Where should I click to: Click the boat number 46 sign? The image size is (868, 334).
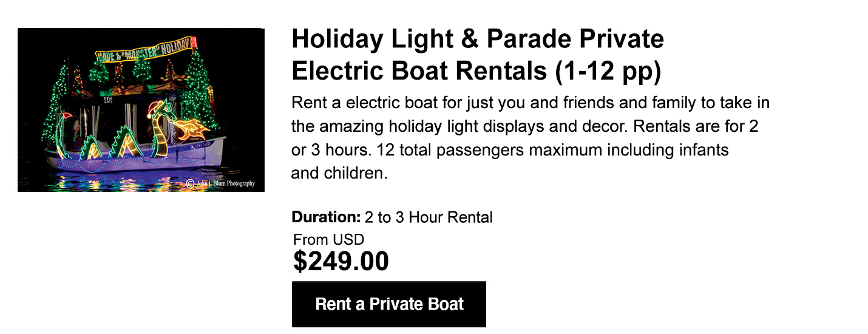tap(108, 100)
